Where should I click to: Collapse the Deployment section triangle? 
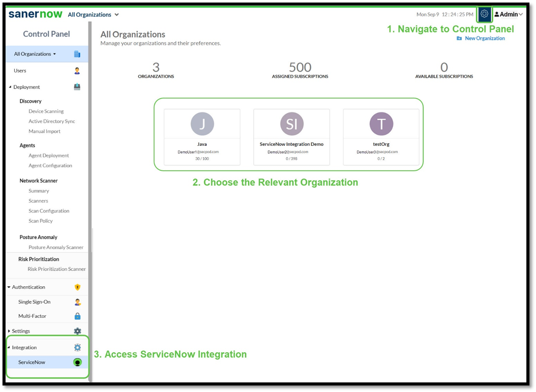[x=10, y=87]
